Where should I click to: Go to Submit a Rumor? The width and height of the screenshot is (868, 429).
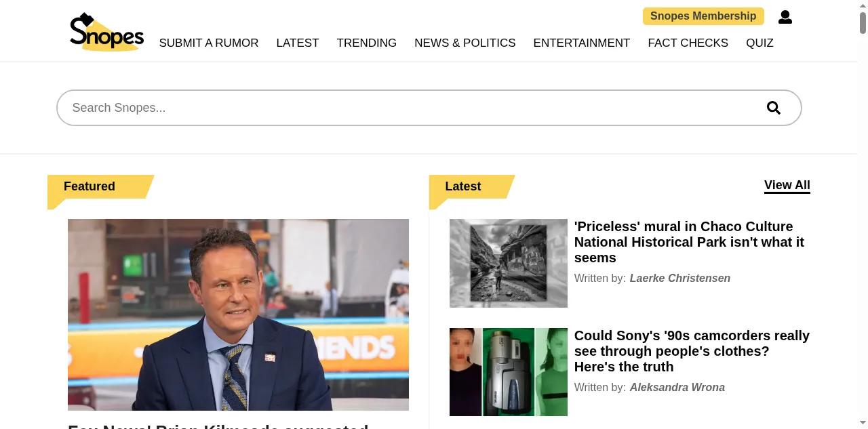point(209,43)
